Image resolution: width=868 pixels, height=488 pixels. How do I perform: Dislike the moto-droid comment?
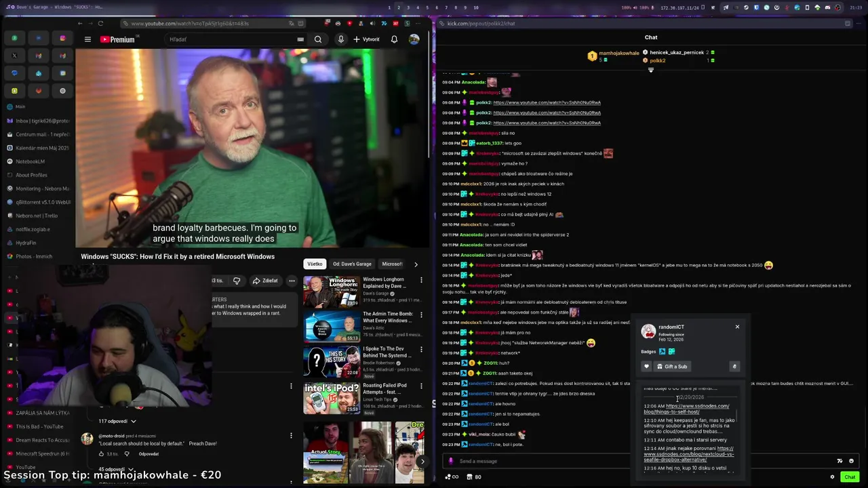coord(125,454)
